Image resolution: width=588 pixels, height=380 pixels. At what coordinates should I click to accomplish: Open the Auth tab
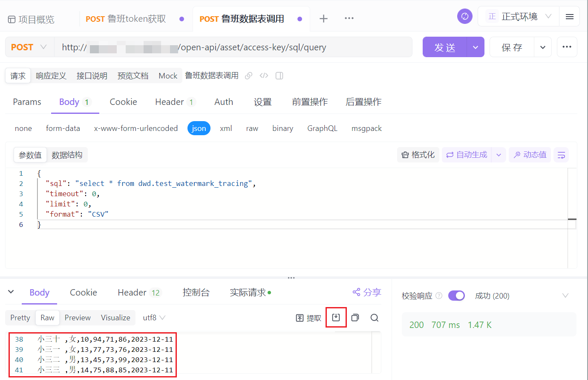pyautogui.click(x=224, y=102)
